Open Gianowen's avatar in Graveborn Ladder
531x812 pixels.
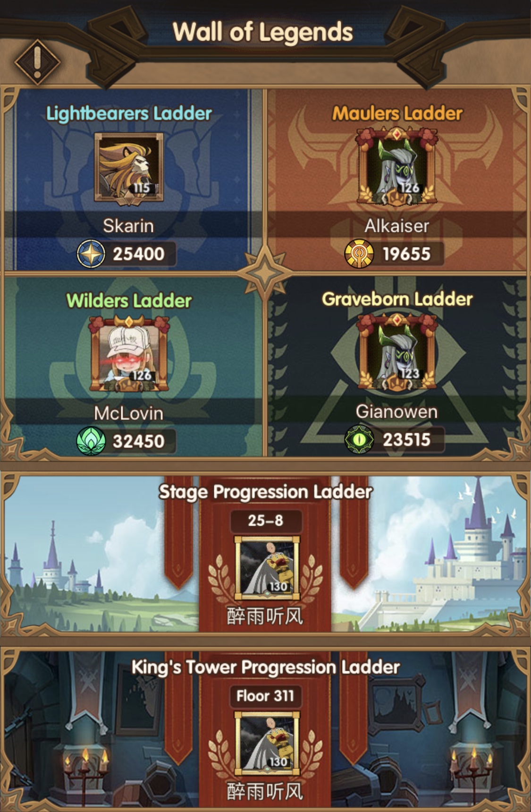(x=396, y=352)
